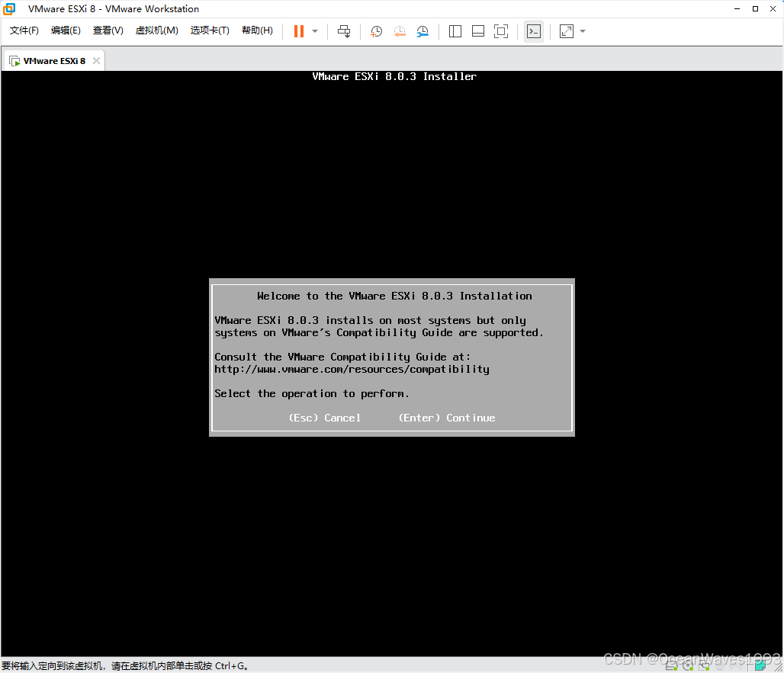The width and height of the screenshot is (784, 673).
Task: Open the 查看(V) menu
Action: click(108, 30)
